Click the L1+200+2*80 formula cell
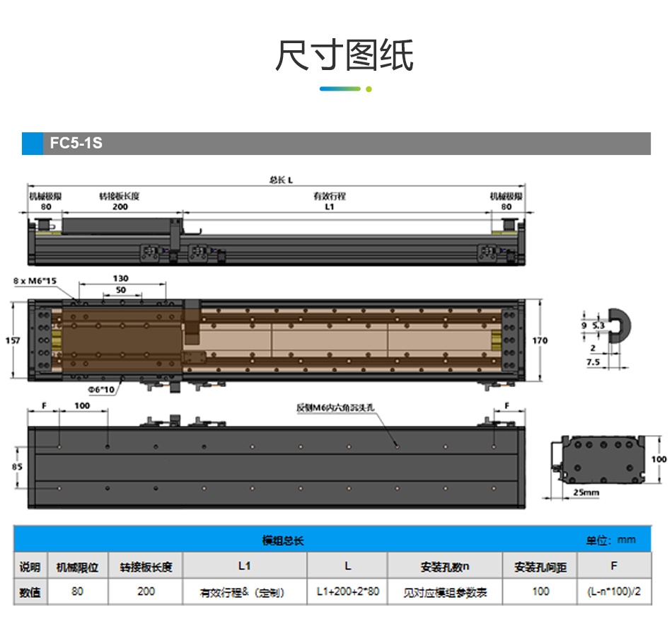 (347, 591)
